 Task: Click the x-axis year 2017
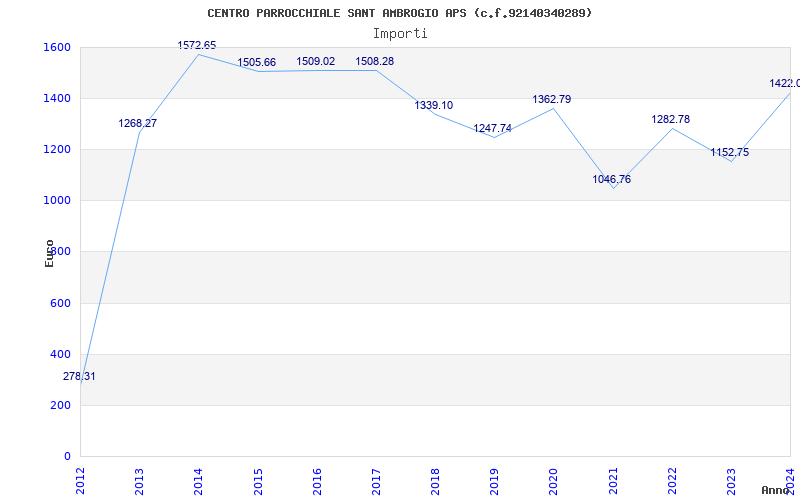[377, 481]
